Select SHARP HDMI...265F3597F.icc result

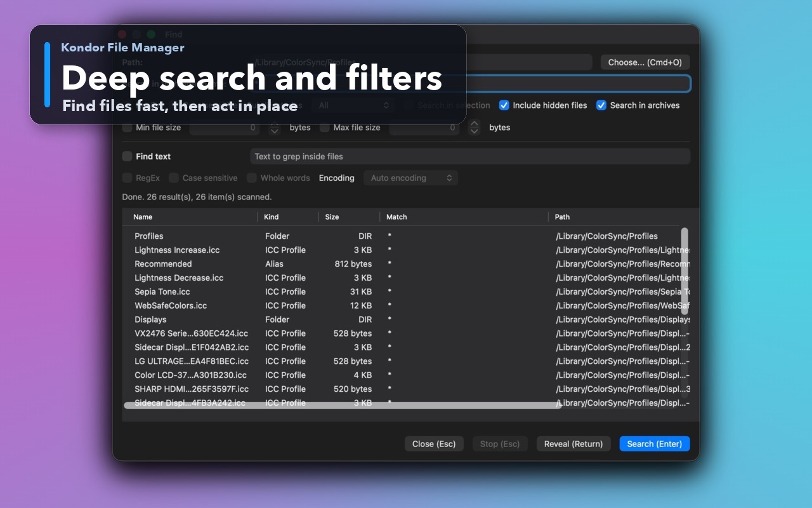click(406, 389)
